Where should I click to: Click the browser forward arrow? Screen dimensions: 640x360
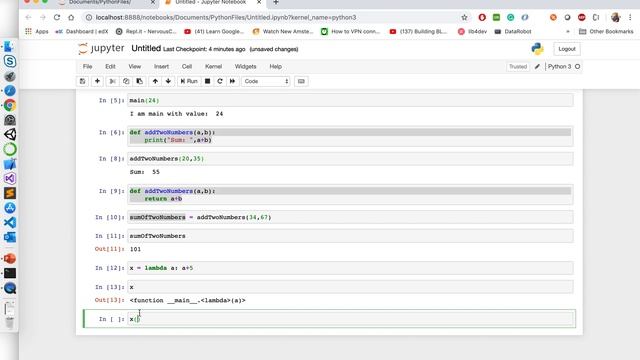click(43, 17)
